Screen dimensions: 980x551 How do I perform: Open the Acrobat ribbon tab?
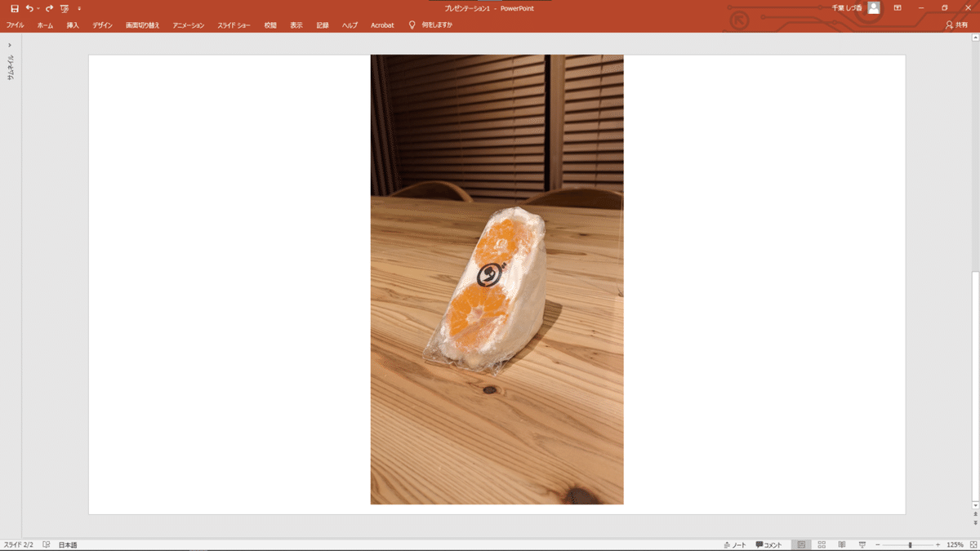382,25
